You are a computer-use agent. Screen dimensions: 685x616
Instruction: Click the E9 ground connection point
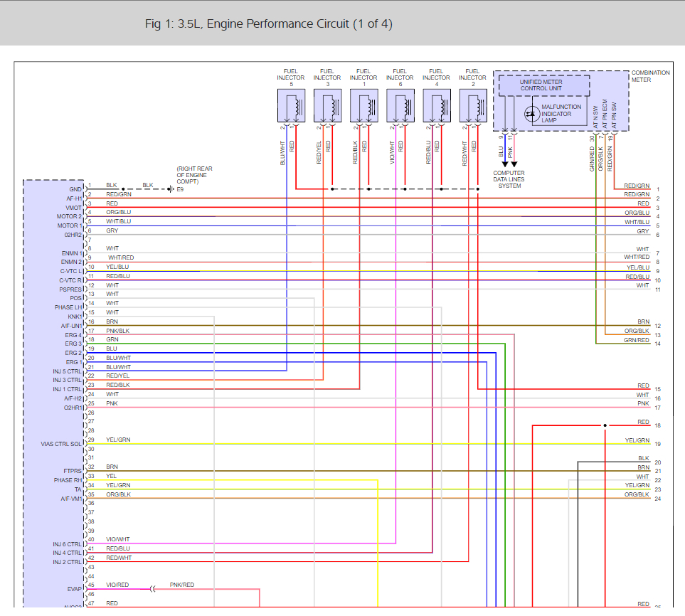(x=171, y=190)
